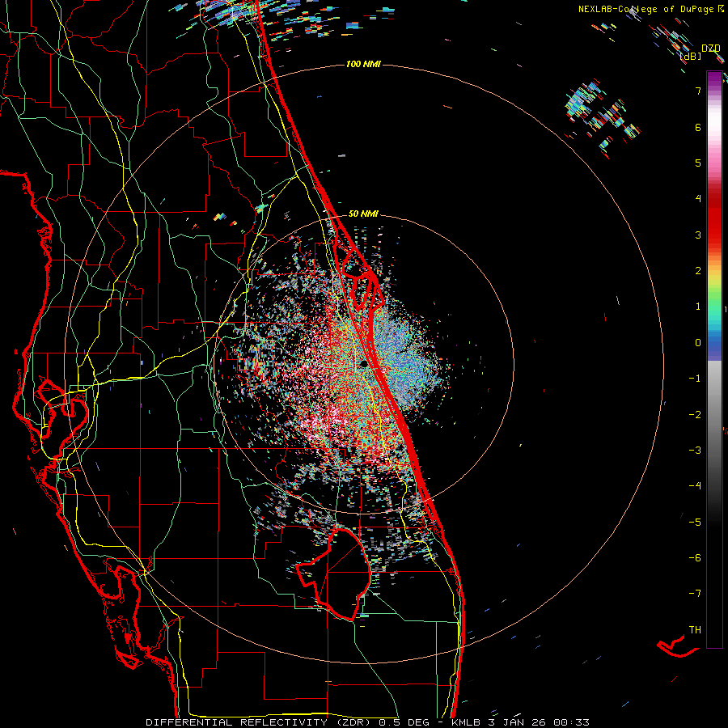Click the (ZDR) text in the caption

(x=353, y=722)
